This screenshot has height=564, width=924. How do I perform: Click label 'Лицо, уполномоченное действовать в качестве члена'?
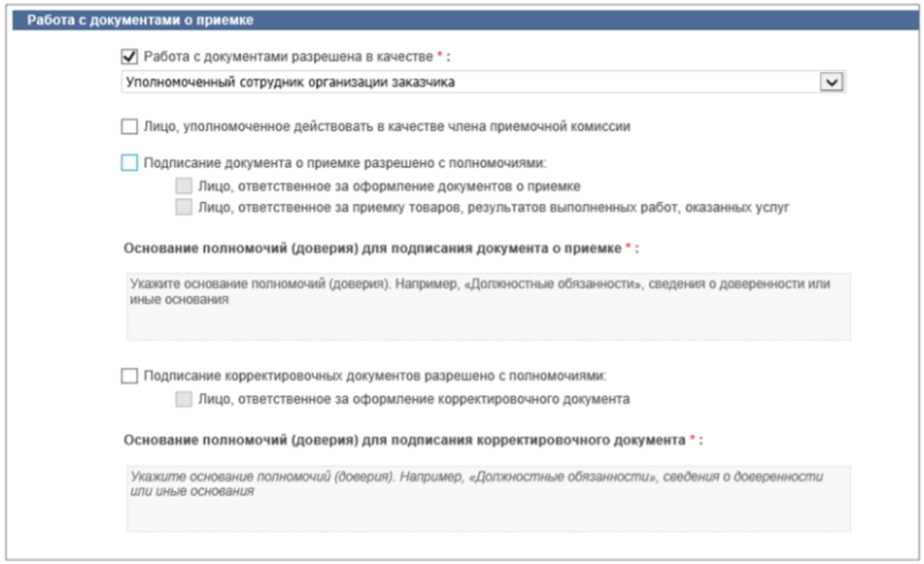click(387, 125)
